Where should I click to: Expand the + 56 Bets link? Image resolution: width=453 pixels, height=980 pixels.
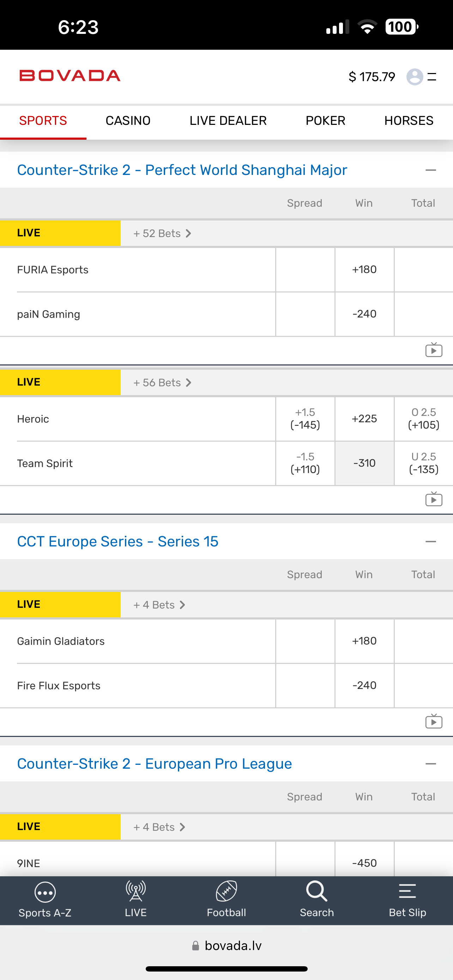click(162, 382)
